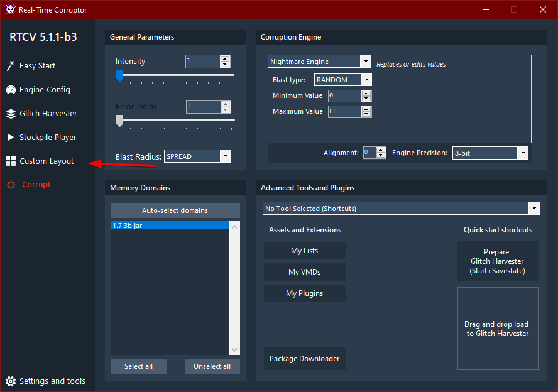Screen dimensions: 558x392
Task: Click Prepare Glitch Harvester shortcut
Action: pos(498,261)
